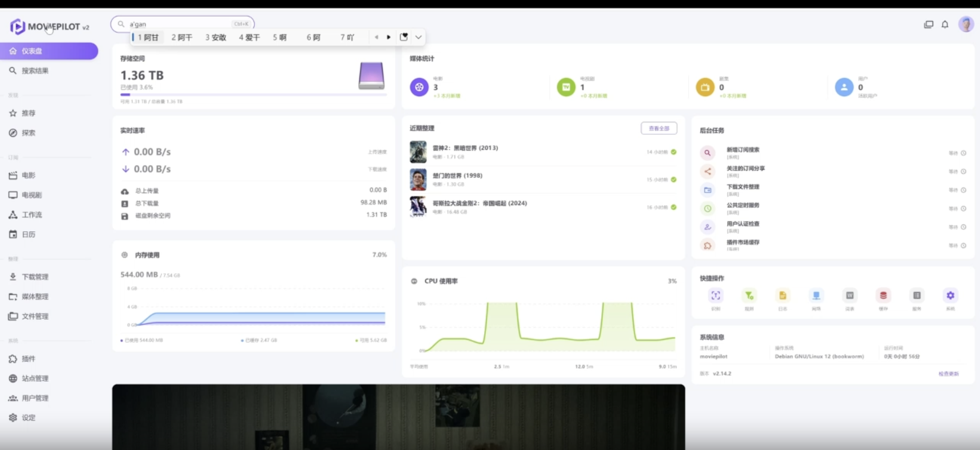Viewport: 980px width, 450px height.
Task: Click the MoviePilot logo
Action: point(50,27)
